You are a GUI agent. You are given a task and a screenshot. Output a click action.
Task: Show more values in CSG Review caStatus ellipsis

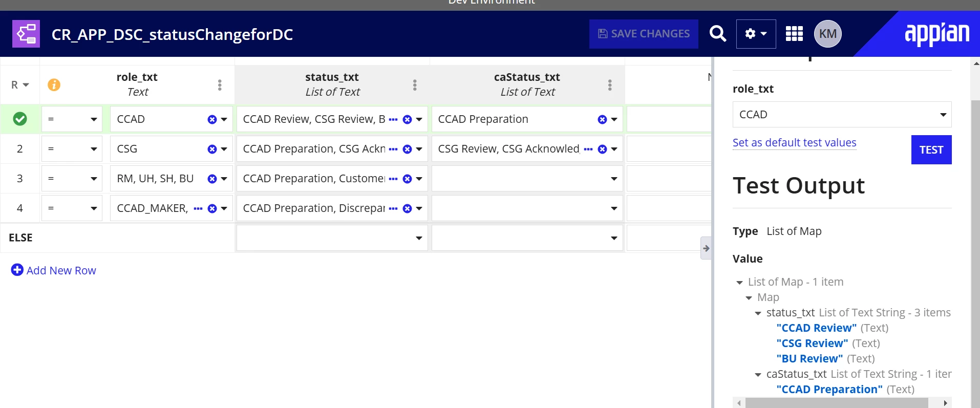tap(588, 149)
